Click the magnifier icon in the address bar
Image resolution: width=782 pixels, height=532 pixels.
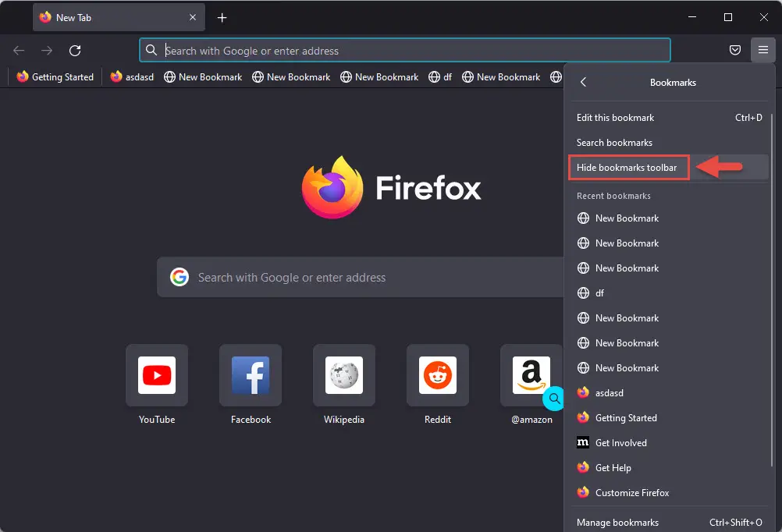(151, 50)
